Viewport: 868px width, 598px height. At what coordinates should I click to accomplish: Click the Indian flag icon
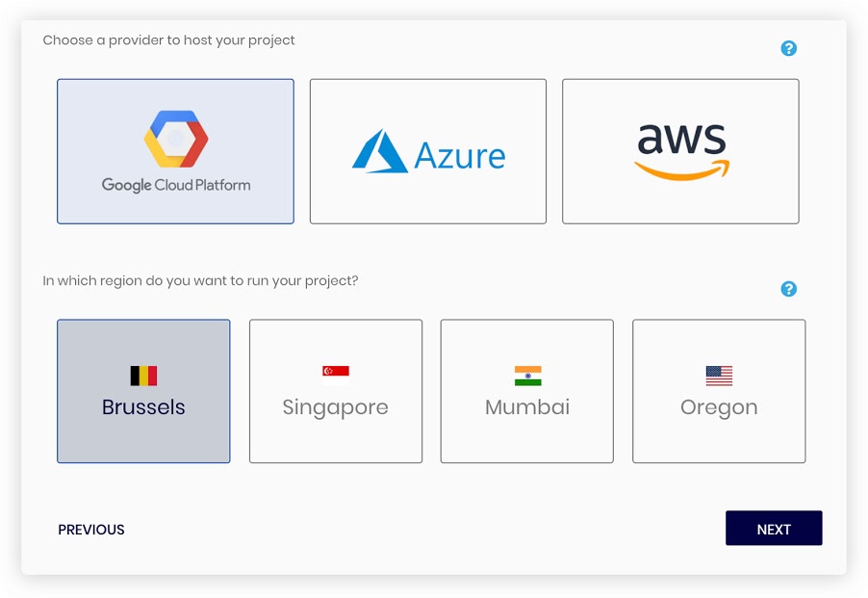527,376
